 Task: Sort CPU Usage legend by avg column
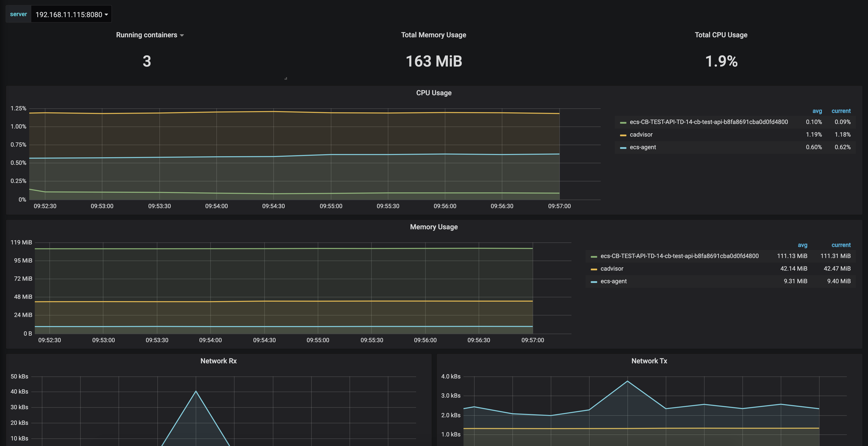click(x=817, y=111)
